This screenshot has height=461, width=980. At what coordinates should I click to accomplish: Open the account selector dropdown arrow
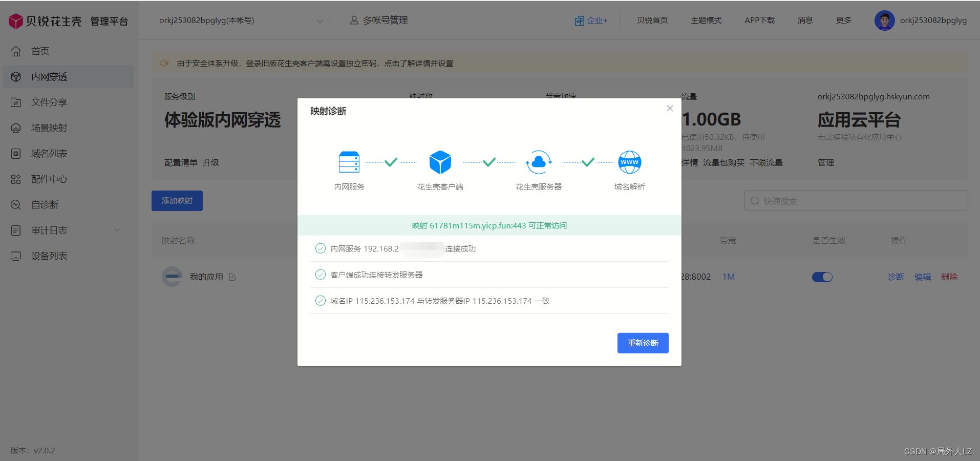(x=320, y=21)
